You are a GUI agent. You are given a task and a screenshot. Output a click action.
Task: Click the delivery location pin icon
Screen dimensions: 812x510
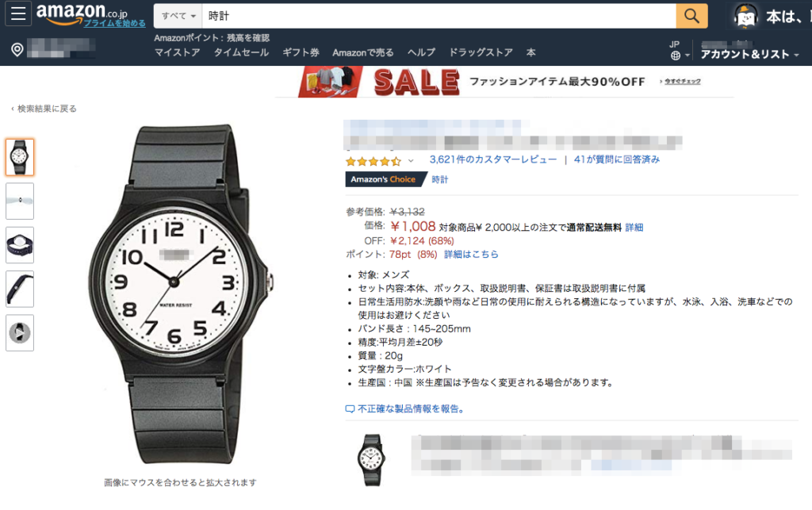(x=17, y=50)
